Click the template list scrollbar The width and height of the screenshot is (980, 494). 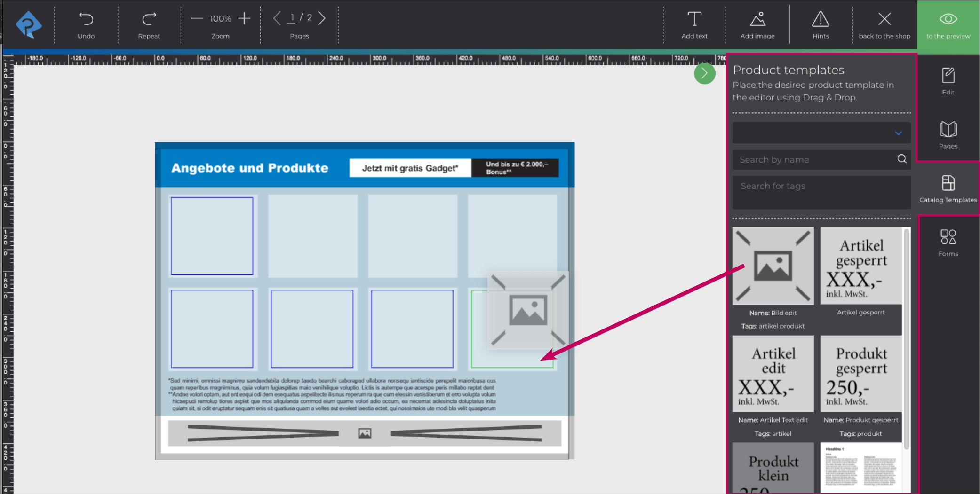click(907, 338)
